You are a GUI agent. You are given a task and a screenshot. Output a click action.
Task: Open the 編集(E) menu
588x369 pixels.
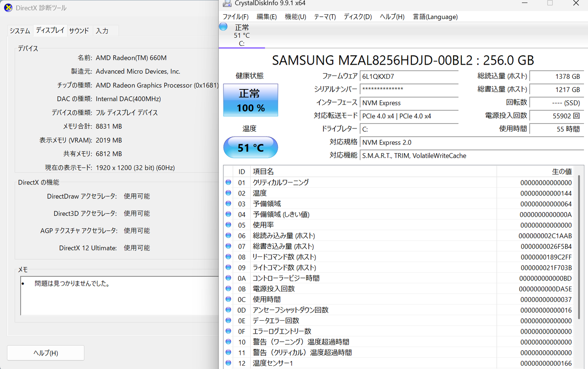[x=267, y=17]
